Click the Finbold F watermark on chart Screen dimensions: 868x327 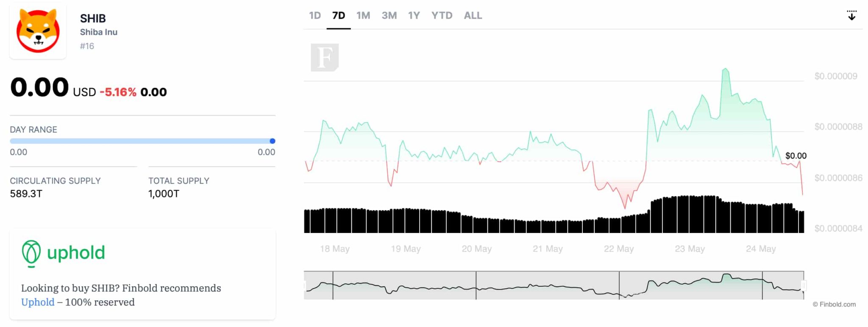(325, 57)
